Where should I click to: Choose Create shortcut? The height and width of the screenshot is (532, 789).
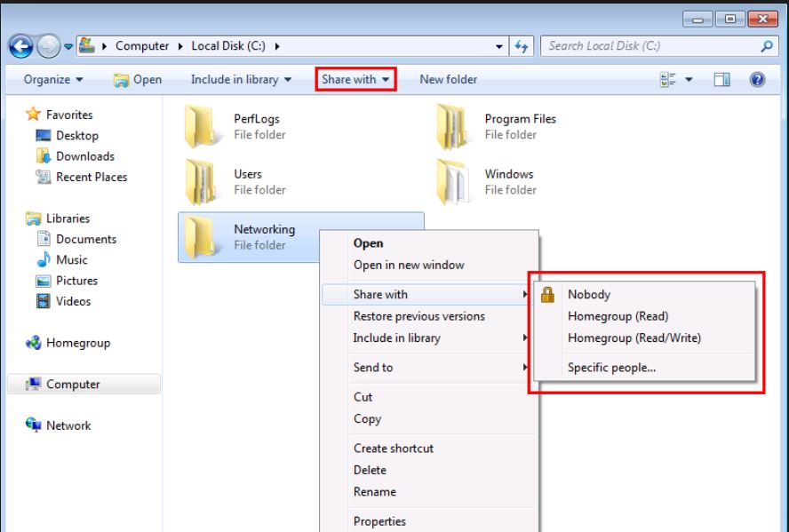click(x=430, y=449)
